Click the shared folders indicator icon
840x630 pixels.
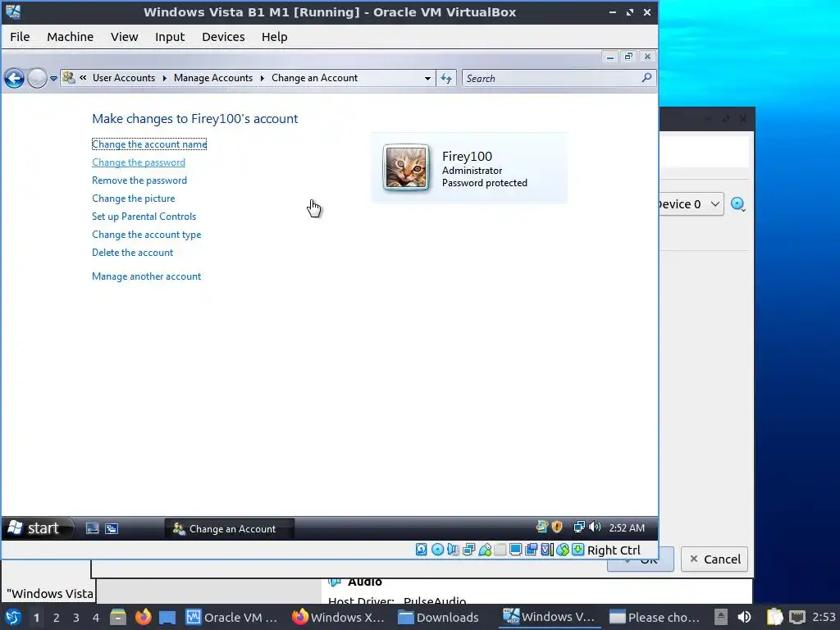click(x=500, y=550)
